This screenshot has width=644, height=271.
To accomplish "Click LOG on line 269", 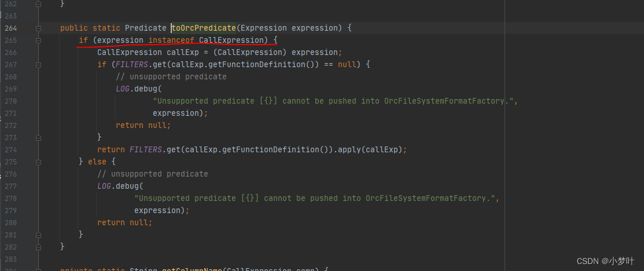I will pyautogui.click(x=123, y=89).
